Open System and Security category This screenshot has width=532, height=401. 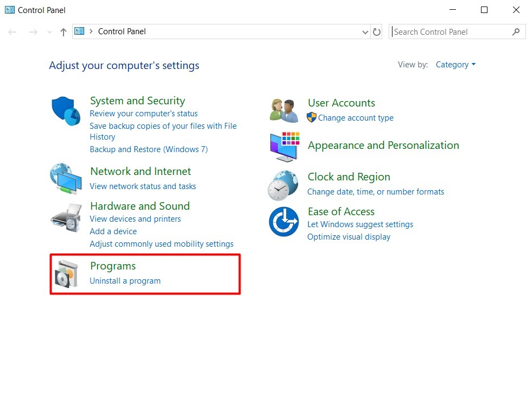(x=137, y=101)
